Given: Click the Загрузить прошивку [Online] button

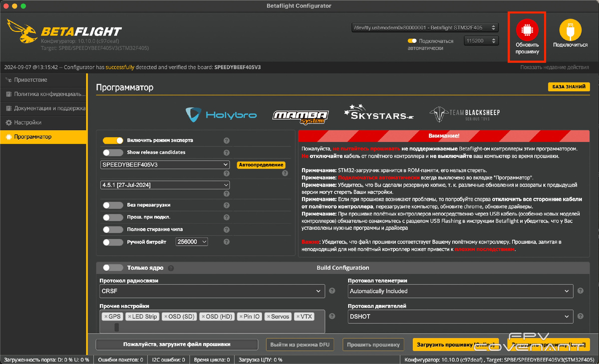Looking at the screenshot, I should (x=455, y=345).
